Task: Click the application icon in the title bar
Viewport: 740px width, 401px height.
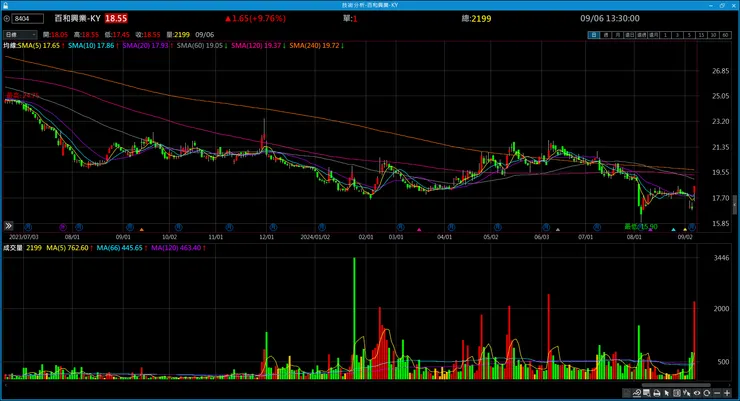Action: pos(5,5)
